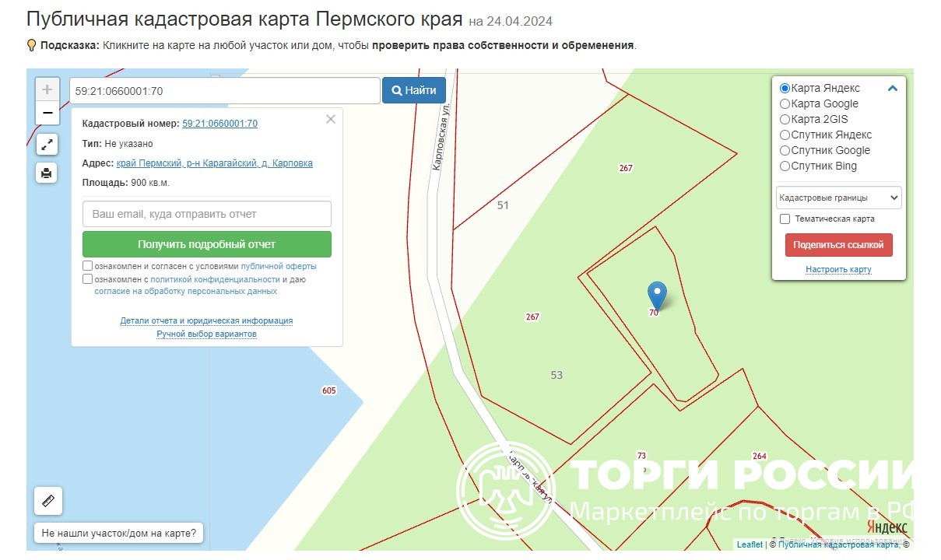
Task: Click Получить подробный отчет button
Action: (207, 244)
